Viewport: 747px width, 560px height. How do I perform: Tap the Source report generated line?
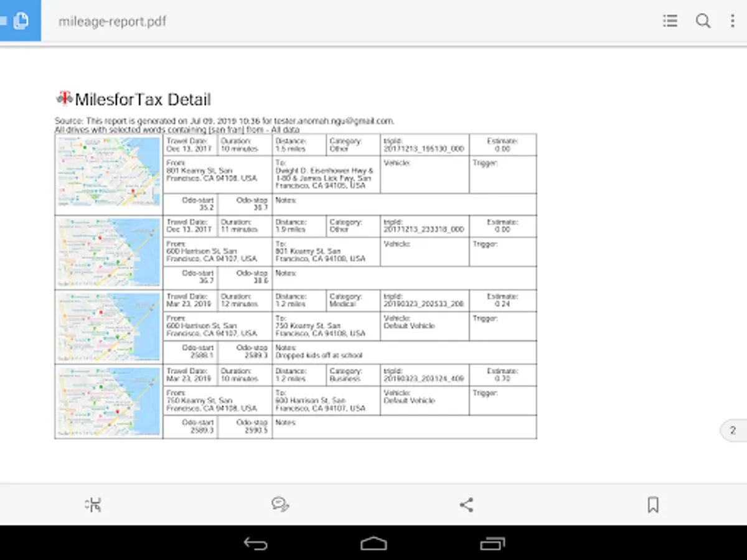(x=224, y=121)
